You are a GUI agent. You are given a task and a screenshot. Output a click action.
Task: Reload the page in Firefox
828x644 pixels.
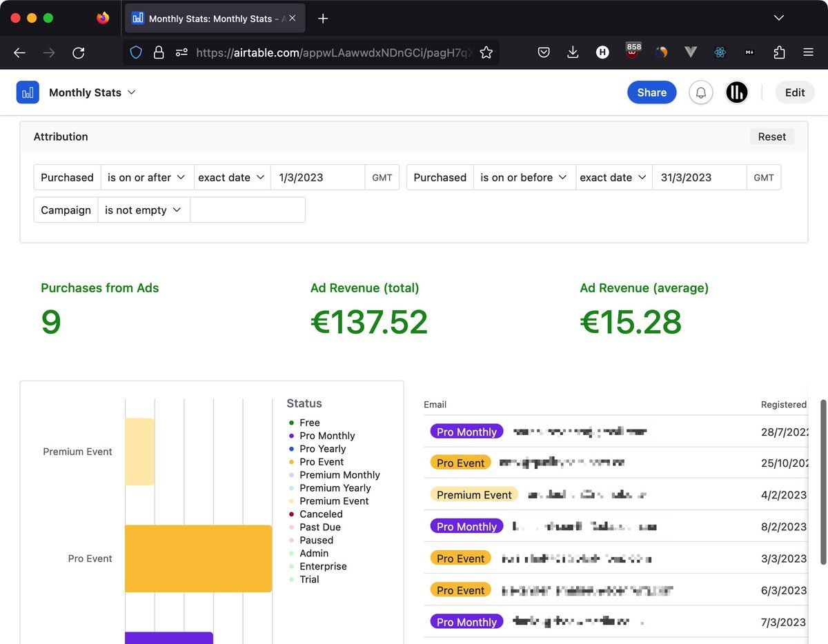(79, 52)
